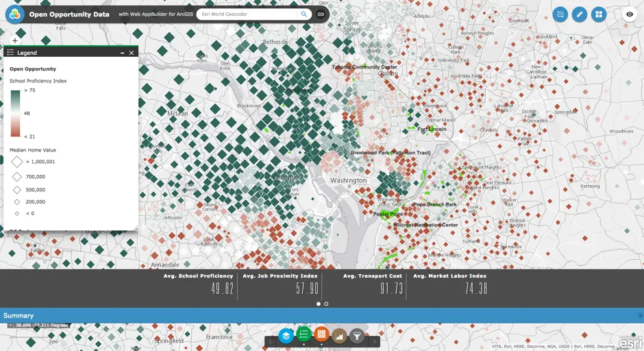This screenshot has width=644, height=351.
Task: Click the Bethesda map label
Action: 275,42
